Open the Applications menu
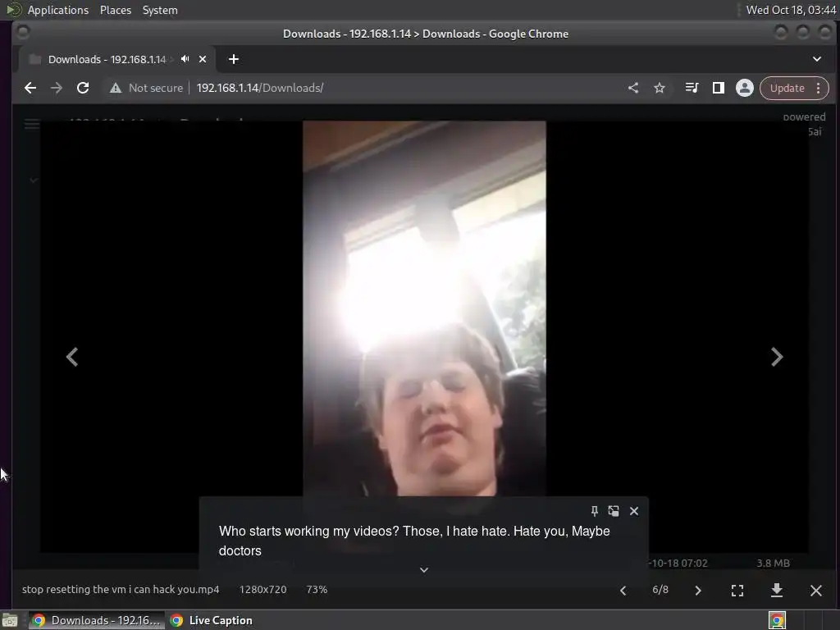The image size is (840, 630). 58,10
